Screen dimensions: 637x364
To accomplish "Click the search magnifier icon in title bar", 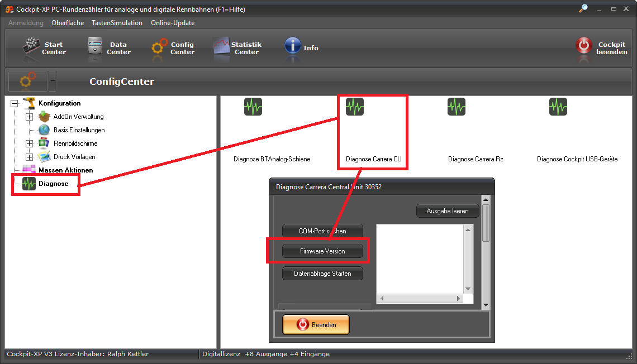I will [x=583, y=8].
